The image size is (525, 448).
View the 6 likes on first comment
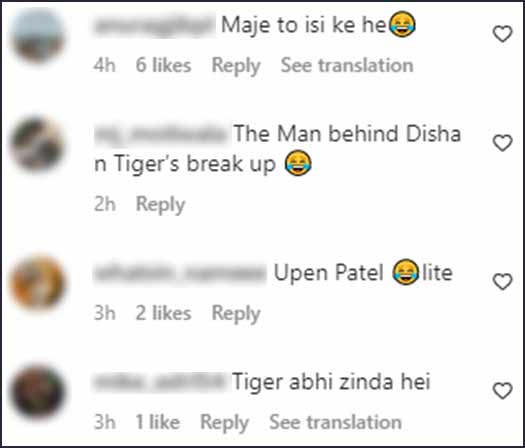(163, 65)
